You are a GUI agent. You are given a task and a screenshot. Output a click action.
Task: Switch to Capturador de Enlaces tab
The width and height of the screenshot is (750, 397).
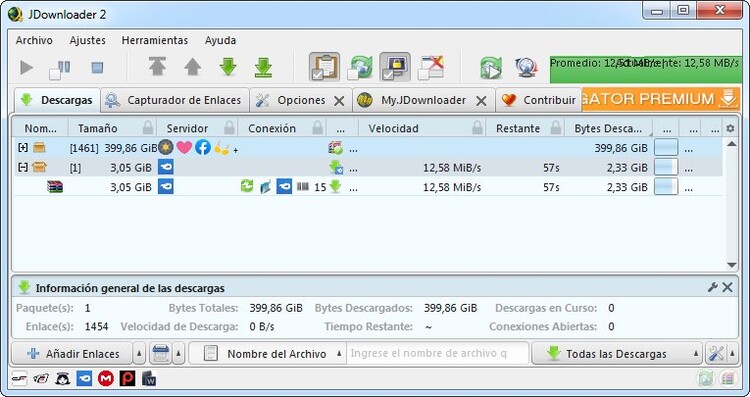(x=175, y=100)
